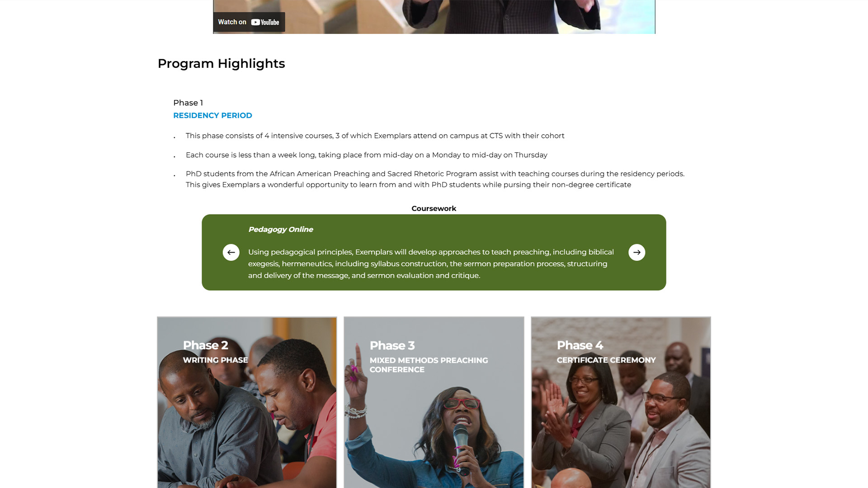This screenshot has height=488, width=868.
Task: Select the Pedagogy Online course title
Action: [x=280, y=229]
